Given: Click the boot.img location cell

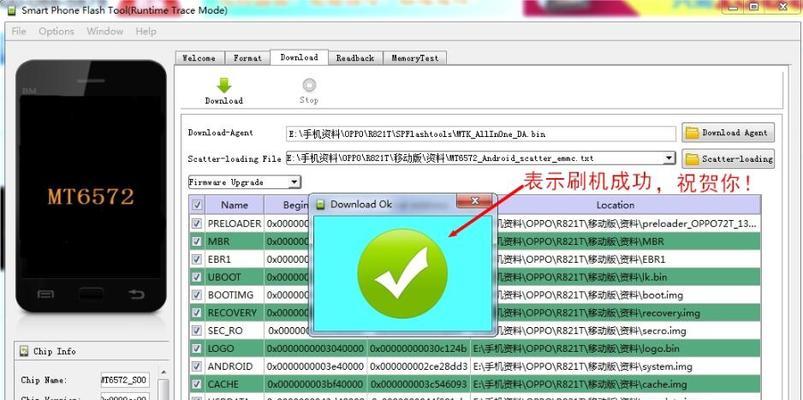Looking at the screenshot, I should 627,295.
